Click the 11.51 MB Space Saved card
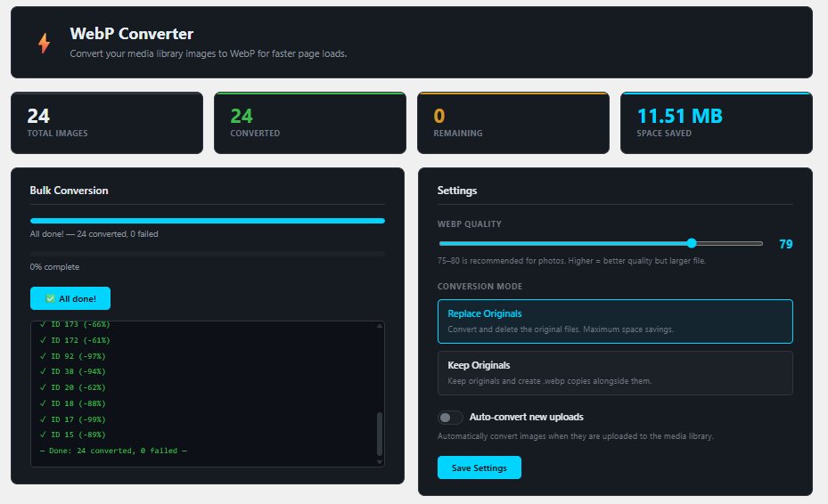Image resolution: width=828 pixels, height=504 pixels. 716,123
